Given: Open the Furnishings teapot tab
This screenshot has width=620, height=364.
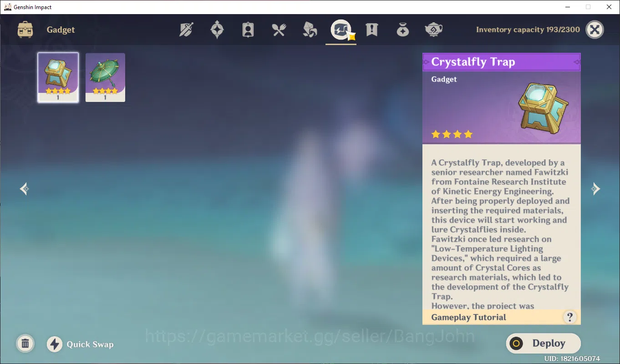Looking at the screenshot, I should (x=434, y=30).
